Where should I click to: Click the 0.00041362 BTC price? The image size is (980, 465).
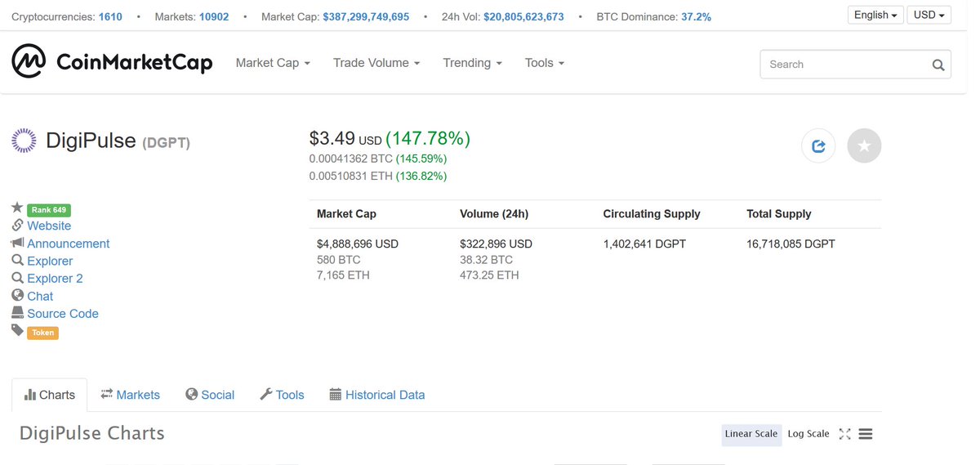[351, 159]
